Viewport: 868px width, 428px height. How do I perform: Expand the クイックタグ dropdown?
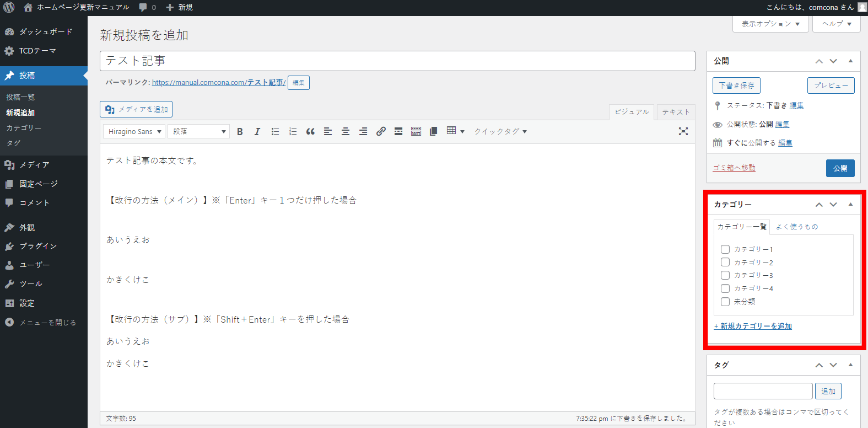tap(500, 132)
